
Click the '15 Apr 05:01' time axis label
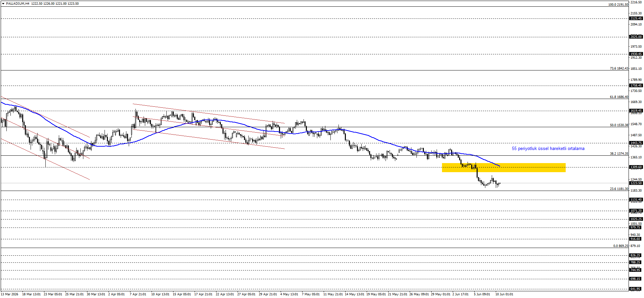click(x=182, y=294)
